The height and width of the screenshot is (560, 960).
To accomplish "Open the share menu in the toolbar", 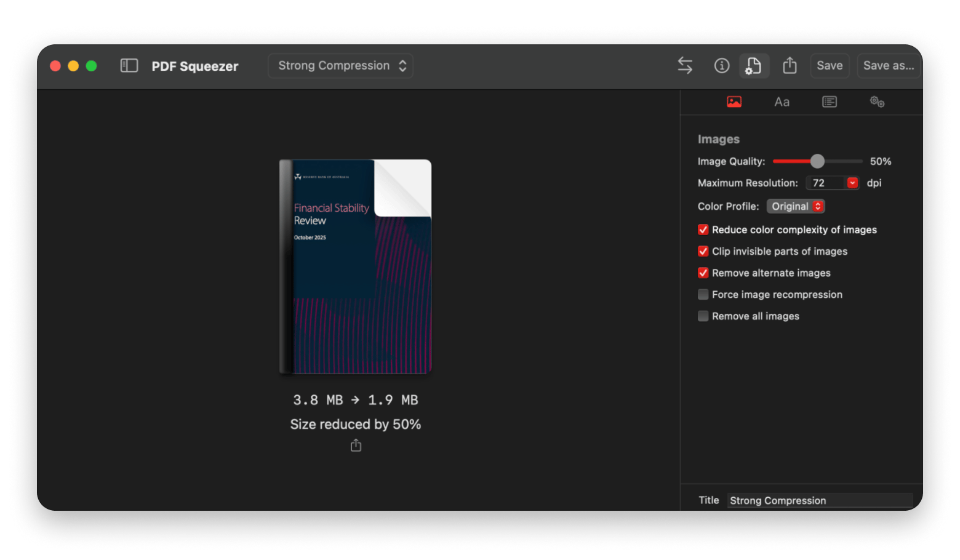I will click(x=790, y=65).
